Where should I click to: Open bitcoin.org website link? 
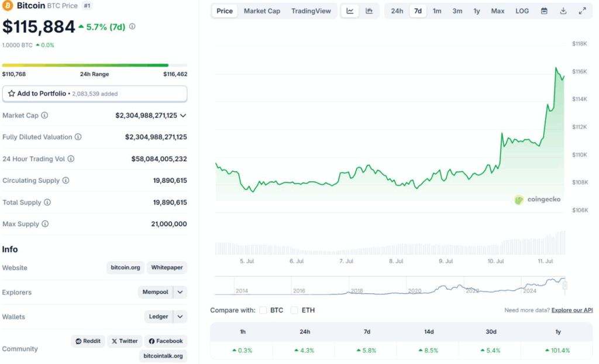[x=125, y=268]
